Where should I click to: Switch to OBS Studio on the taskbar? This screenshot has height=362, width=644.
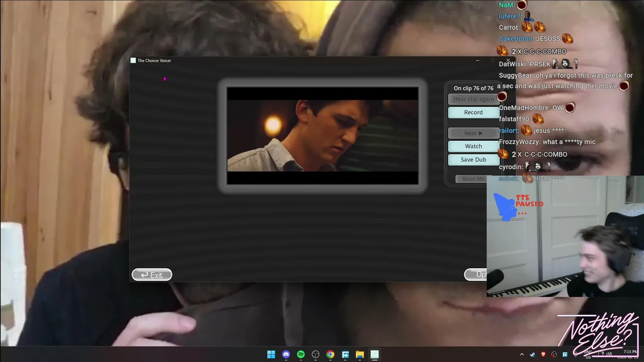click(x=315, y=354)
